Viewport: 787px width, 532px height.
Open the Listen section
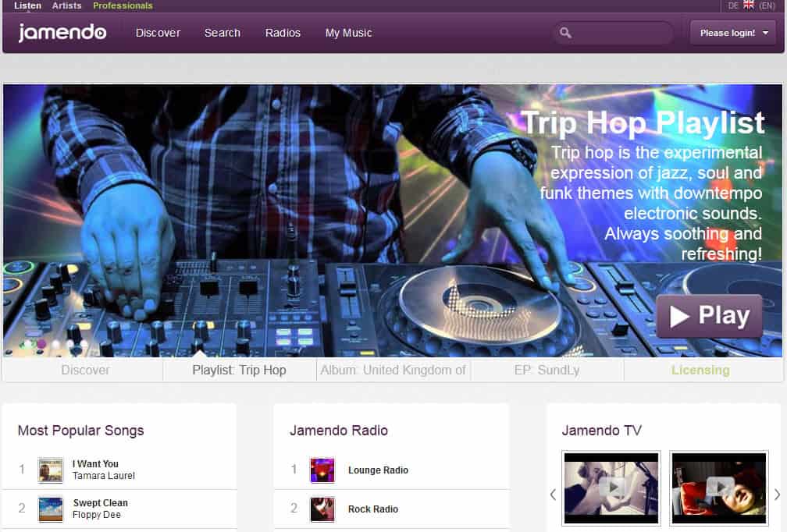(27, 5)
